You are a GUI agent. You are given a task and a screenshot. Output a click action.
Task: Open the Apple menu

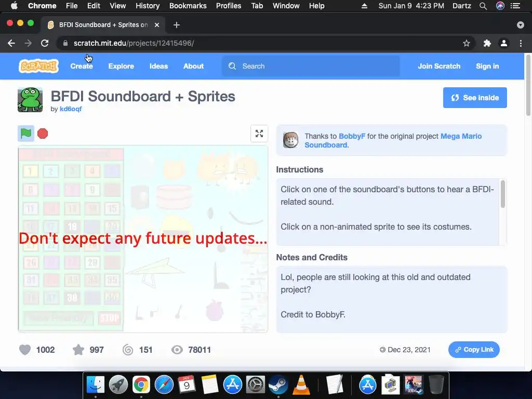[14, 6]
